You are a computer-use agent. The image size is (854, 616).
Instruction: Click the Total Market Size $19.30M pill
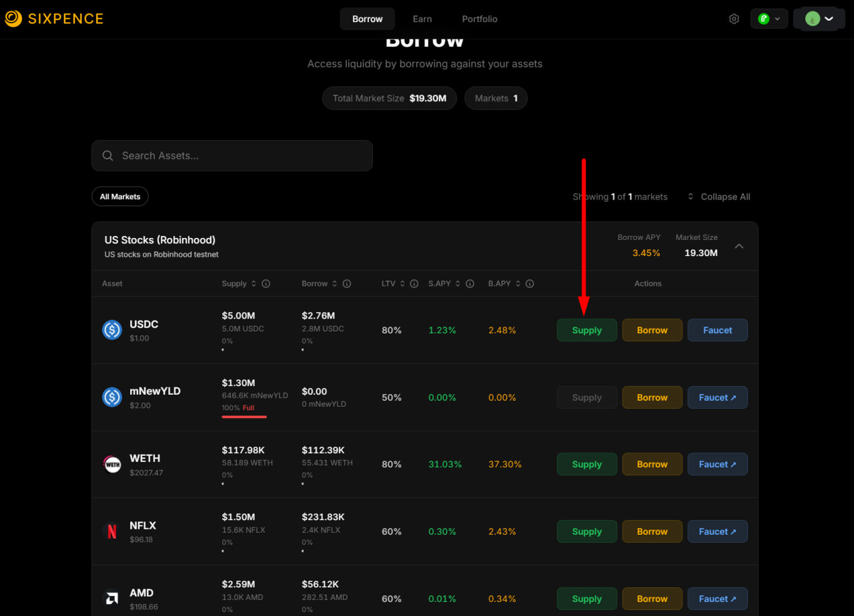(390, 98)
